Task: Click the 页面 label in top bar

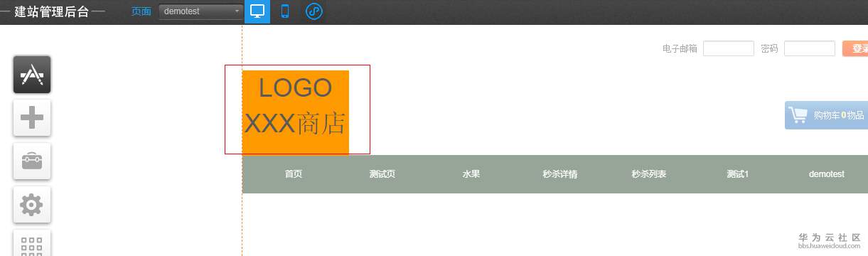Action: click(x=141, y=11)
